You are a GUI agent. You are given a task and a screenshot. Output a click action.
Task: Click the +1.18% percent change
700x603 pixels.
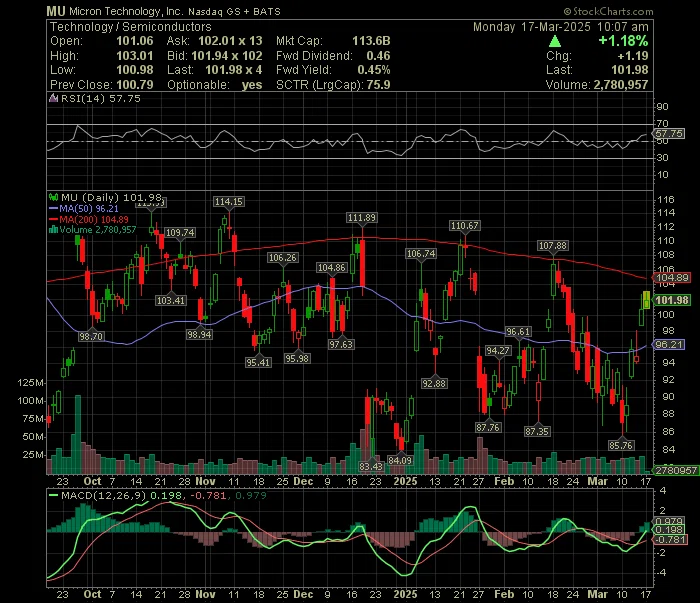pyautogui.click(x=623, y=41)
